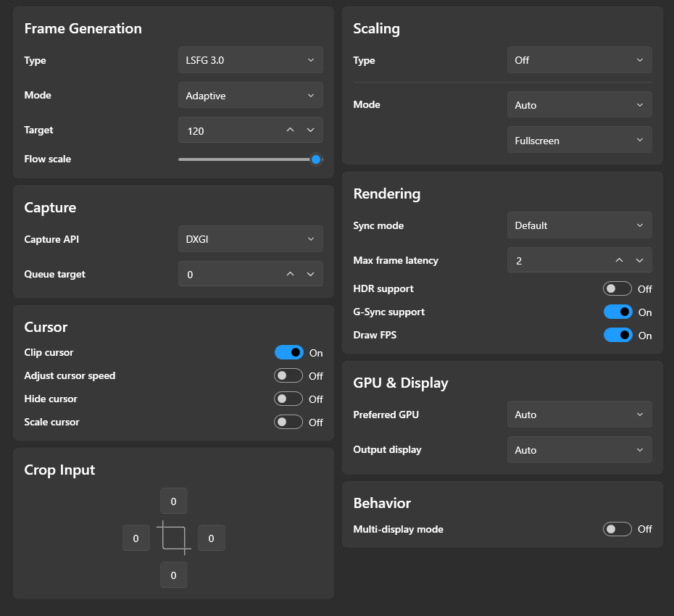674x616 pixels.
Task: Decrease the Queue target value
Action: (310, 274)
